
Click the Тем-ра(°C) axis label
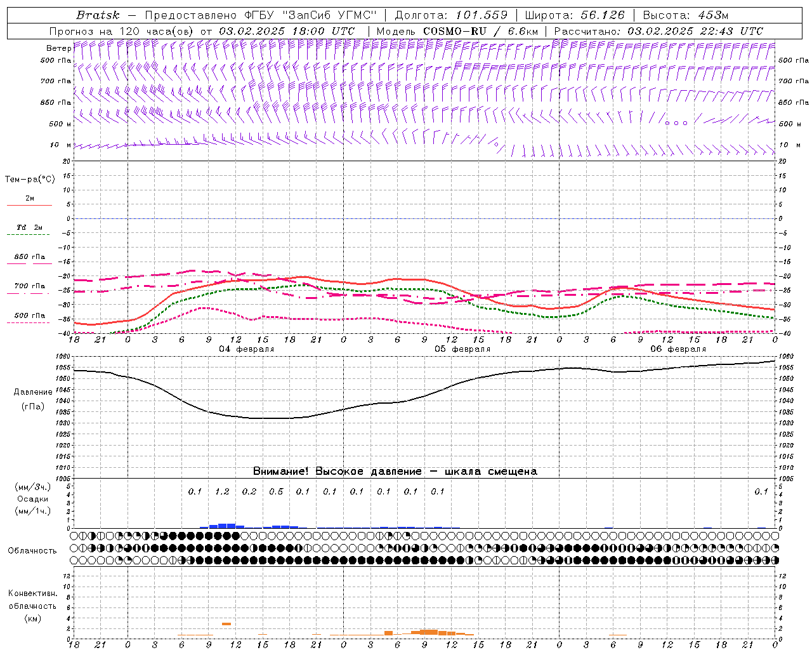(30, 180)
